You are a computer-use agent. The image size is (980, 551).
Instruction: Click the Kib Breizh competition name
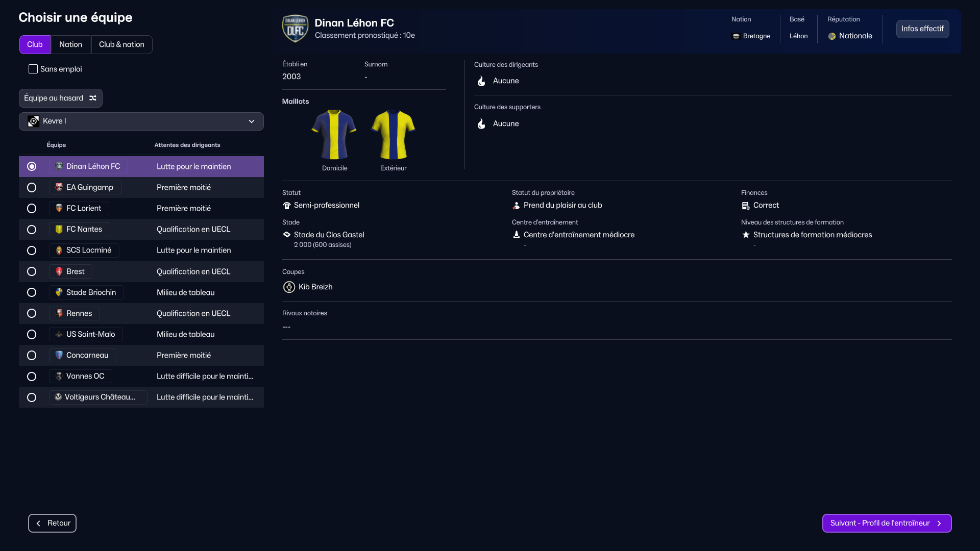[x=315, y=287]
